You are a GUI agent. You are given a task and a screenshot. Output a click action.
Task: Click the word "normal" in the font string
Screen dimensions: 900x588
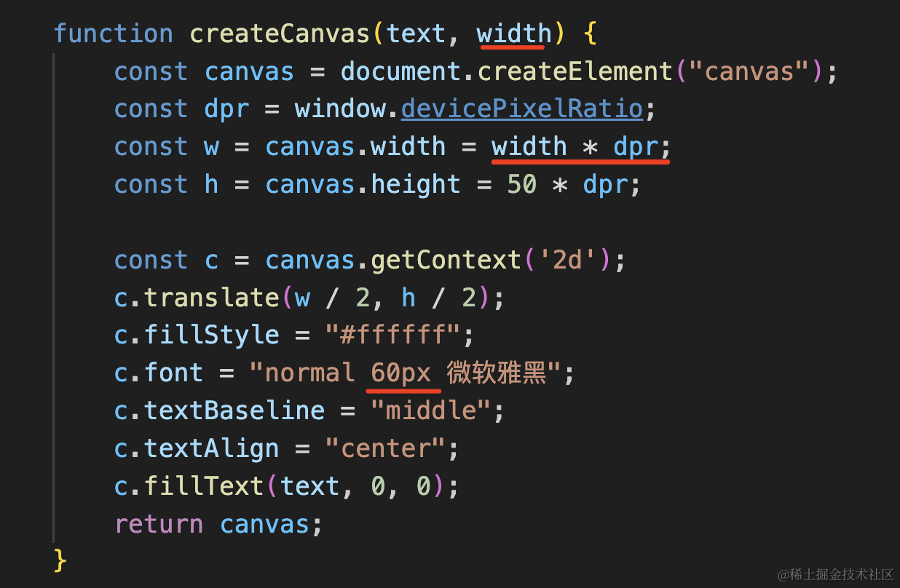309,374
